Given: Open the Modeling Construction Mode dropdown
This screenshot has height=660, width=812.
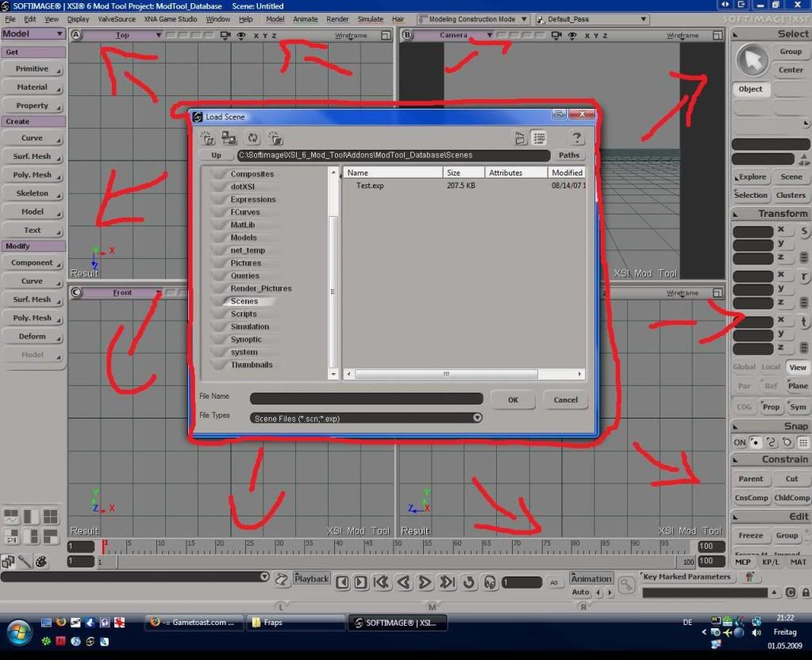Looking at the screenshot, I should [473, 19].
